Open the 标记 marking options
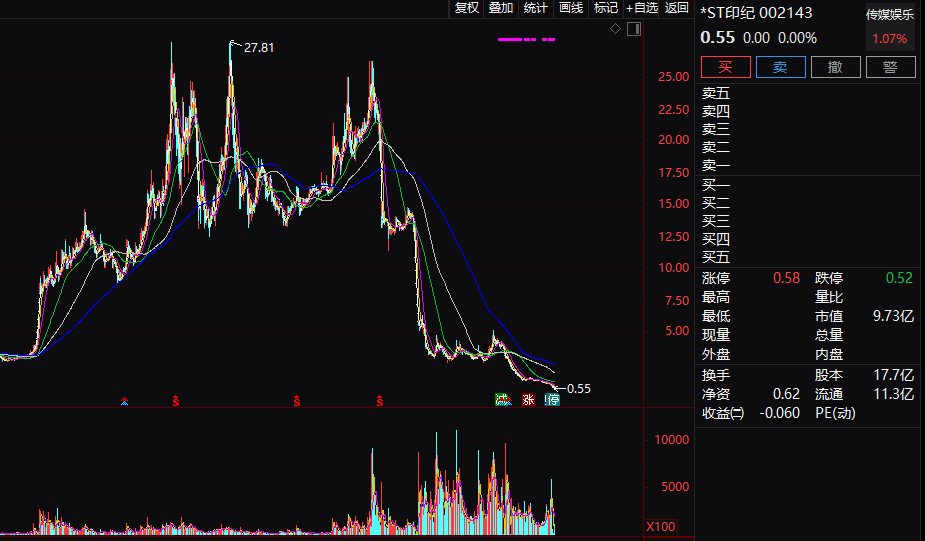The image size is (925, 541). (606, 8)
